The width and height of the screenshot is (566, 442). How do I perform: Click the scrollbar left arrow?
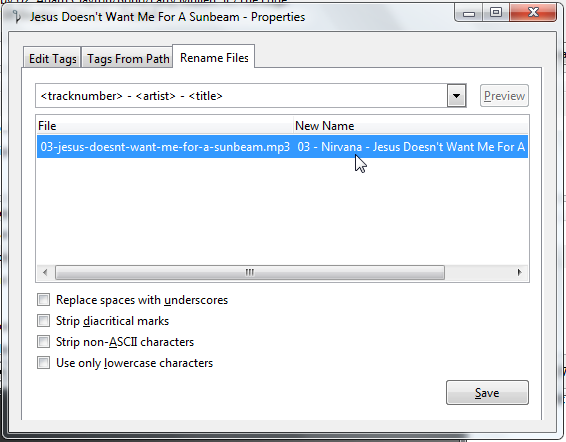point(45,272)
